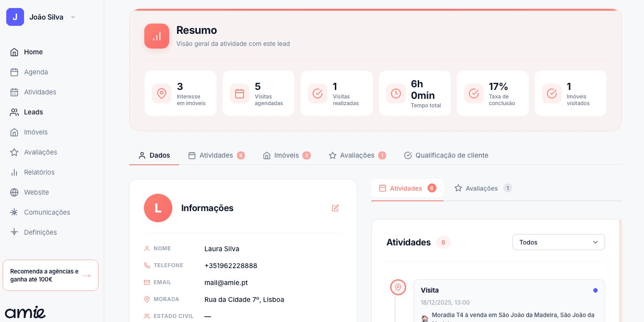The image size is (644, 322).
Task: Click the Visitas agendadas summary card
Action: [x=258, y=94]
